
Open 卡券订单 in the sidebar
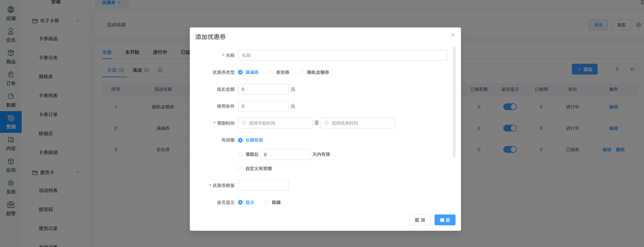click(x=48, y=115)
